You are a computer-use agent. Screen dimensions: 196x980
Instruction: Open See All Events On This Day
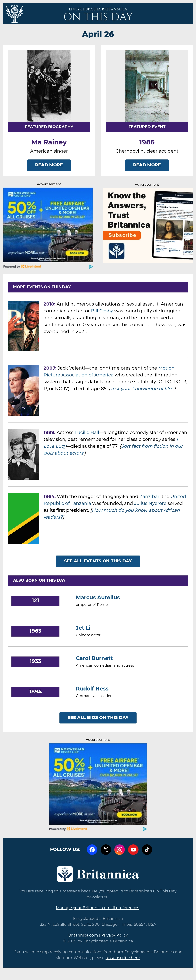coord(98,561)
